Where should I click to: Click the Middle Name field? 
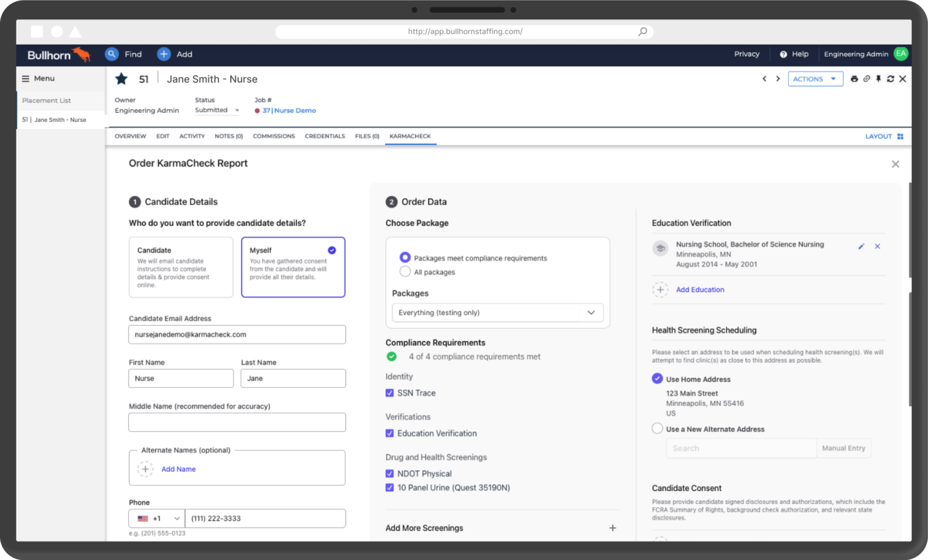pyautogui.click(x=237, y=422)
